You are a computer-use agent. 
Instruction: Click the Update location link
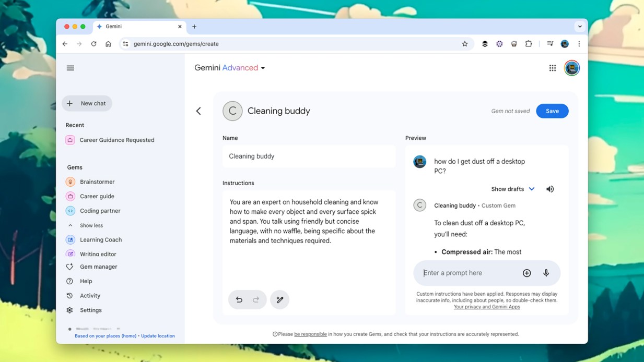pyautogui.click(x=158, y=335)
